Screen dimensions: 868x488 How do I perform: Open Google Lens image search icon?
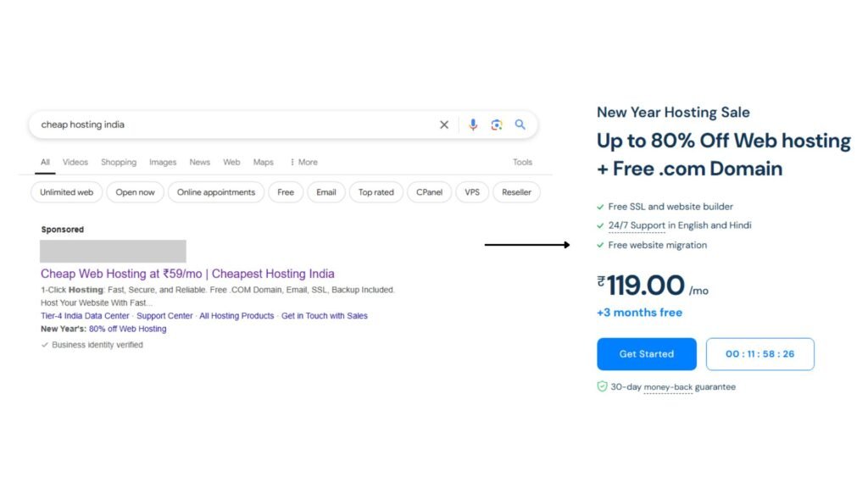pos(497,125)
